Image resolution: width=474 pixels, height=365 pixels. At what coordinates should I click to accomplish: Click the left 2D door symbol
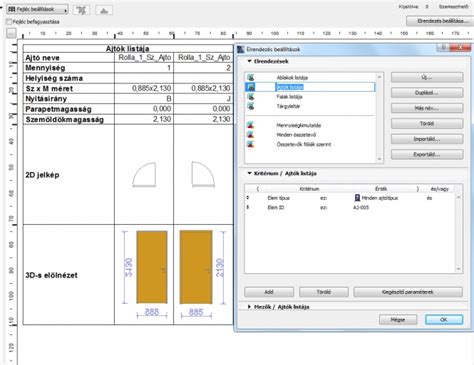point(144,175)
